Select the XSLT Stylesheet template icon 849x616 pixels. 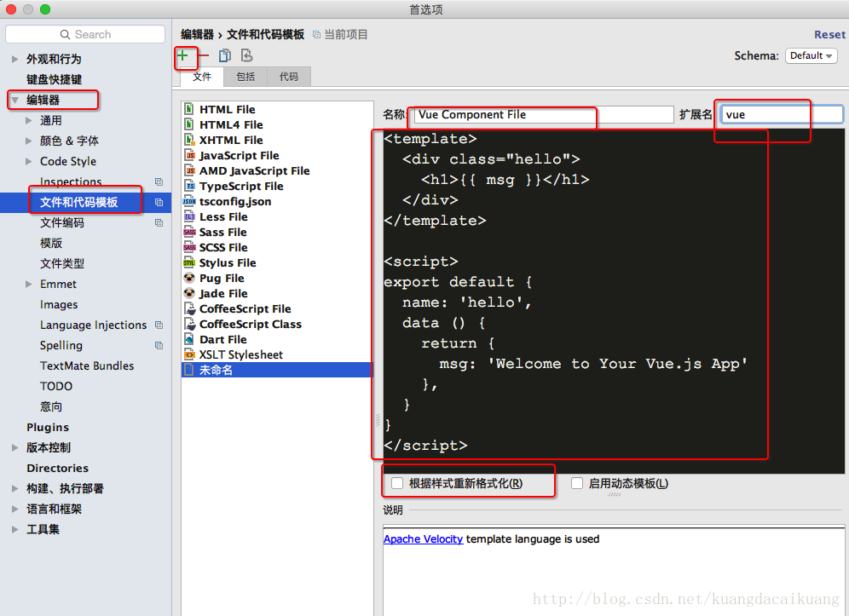[x=189, y=354]
